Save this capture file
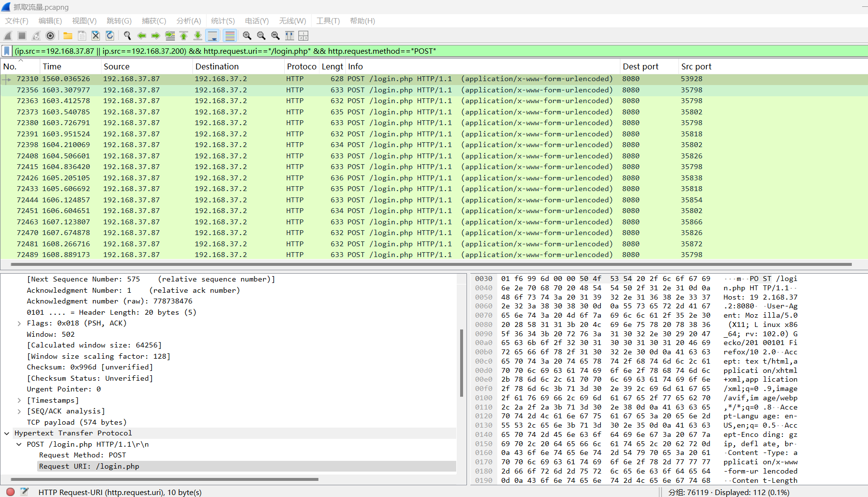868x497 pixels. 82,36
